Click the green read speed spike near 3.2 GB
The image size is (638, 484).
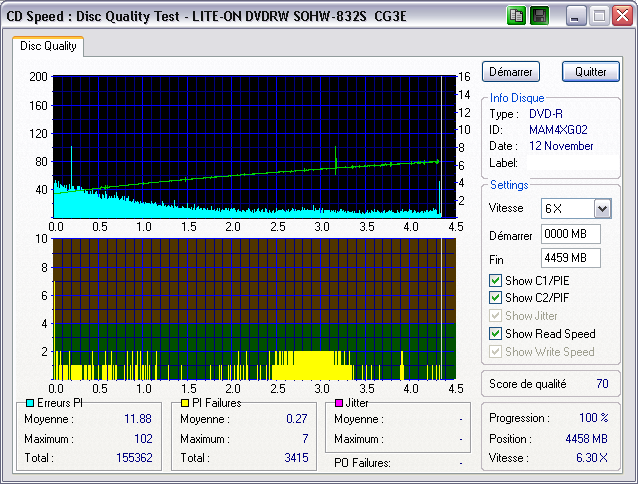click(336, 160)
